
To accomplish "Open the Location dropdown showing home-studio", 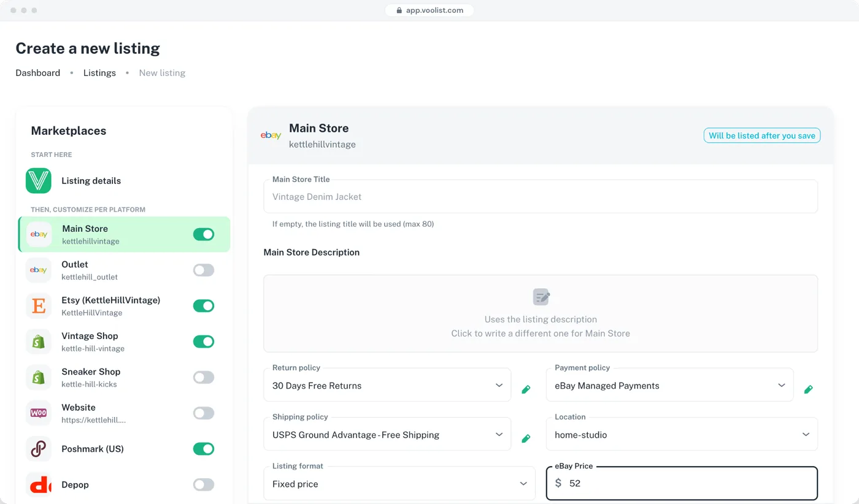I will pos(682,434).
